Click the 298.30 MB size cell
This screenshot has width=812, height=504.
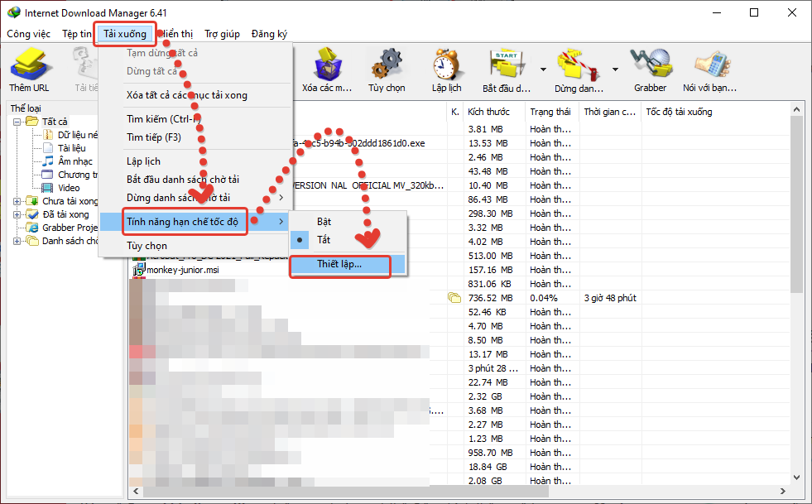click(x=490, y=214)
